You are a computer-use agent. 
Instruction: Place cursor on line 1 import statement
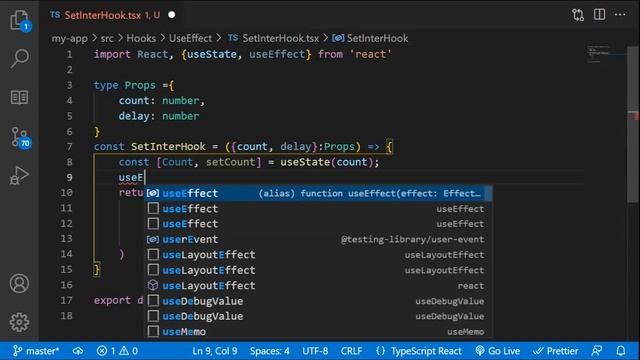pyautogui.click(x=242, y=54)
